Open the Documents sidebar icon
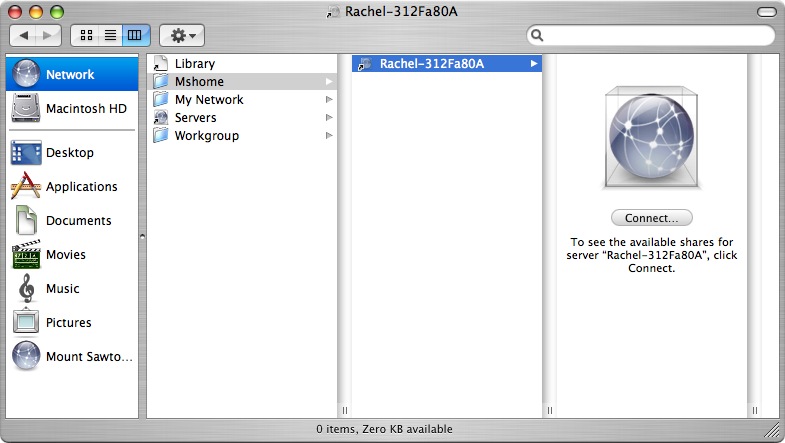Screen dimensions: 785x443 coord(26,220)
